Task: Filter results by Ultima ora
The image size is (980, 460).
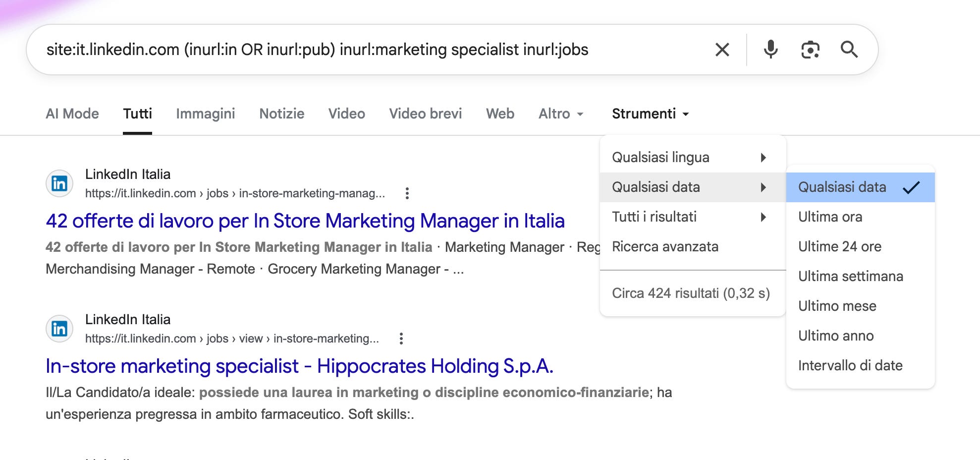Action: click(x=860, y=217)
